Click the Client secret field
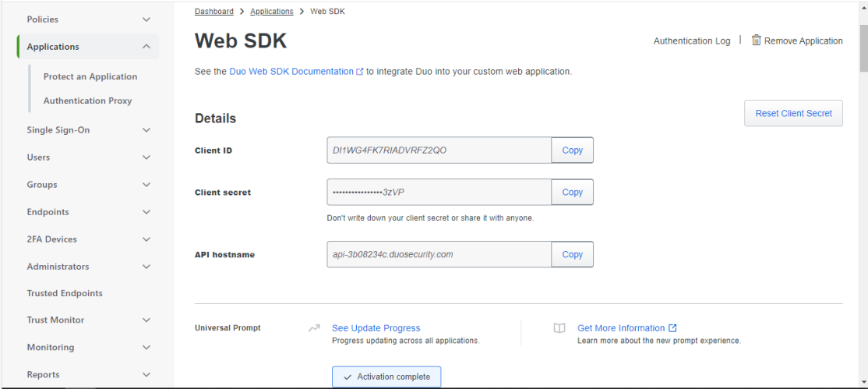This screenshot has width=868, height=389. point(439,193)
